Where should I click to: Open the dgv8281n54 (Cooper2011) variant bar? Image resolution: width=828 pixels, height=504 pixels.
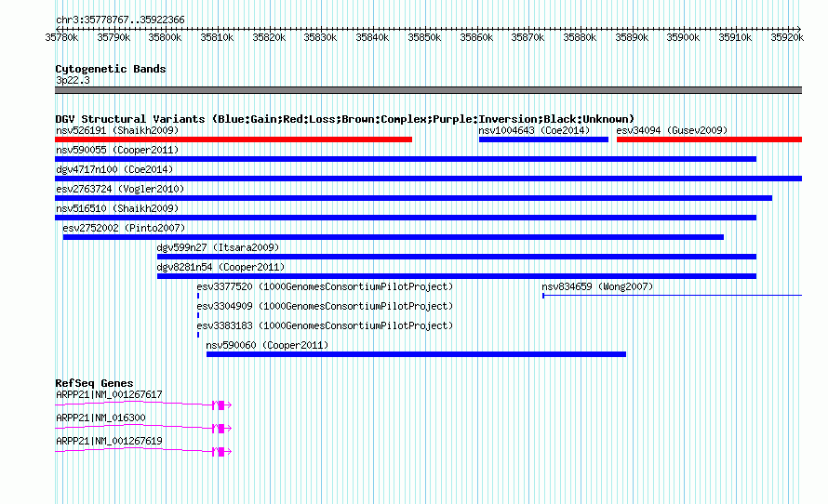click(457, 276)
